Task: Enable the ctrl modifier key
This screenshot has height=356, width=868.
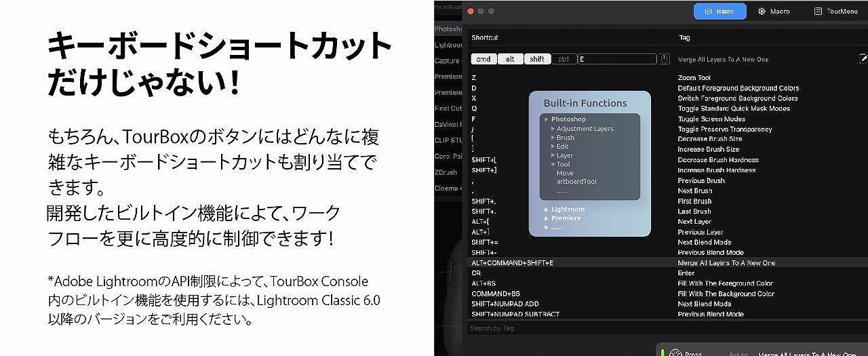Action: 563,59
